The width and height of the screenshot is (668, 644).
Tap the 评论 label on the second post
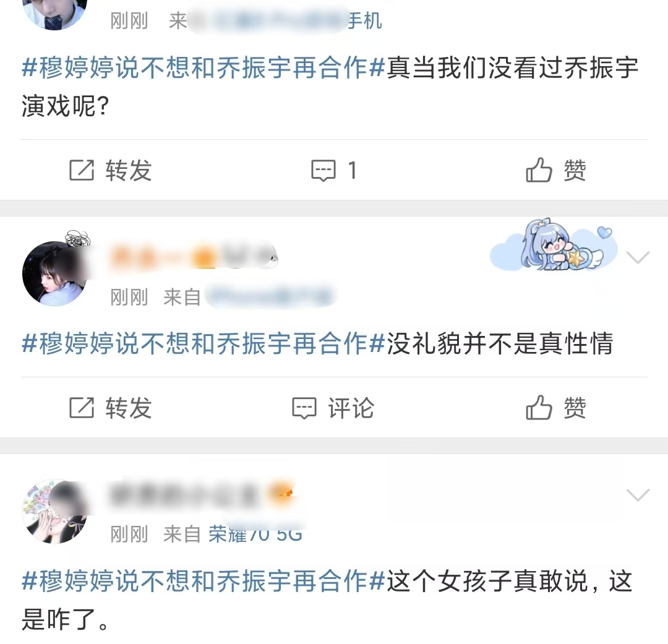(351, 408)
